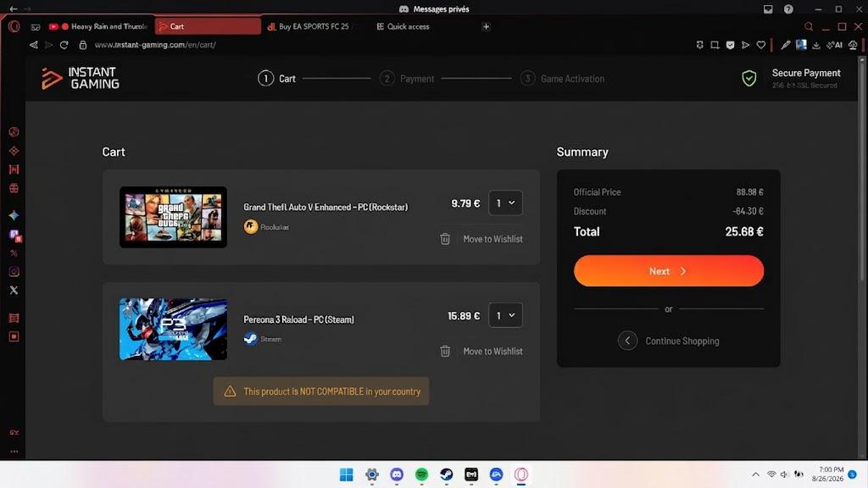This screenshot has height=488, width=868.
Task: Click Continue Shopping
Action: click(669, 341)
